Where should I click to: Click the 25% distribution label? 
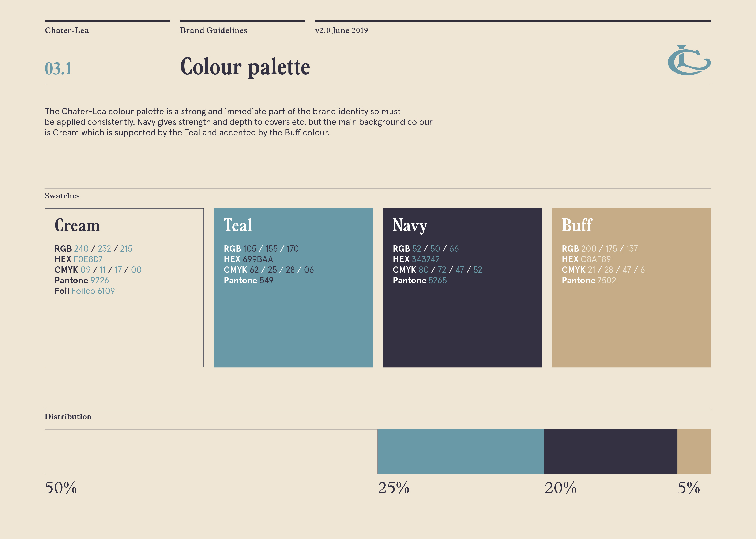394,488
